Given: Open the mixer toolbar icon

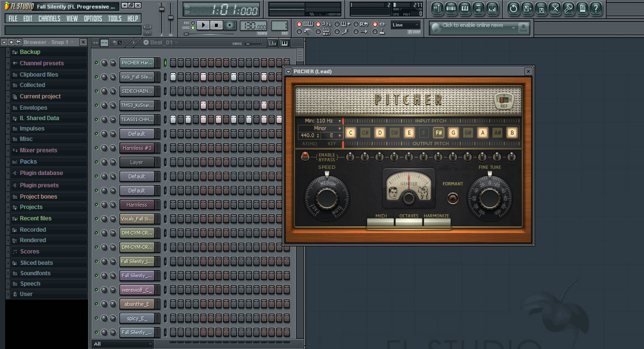Looking at the screenshot, I should coord(492,8).
